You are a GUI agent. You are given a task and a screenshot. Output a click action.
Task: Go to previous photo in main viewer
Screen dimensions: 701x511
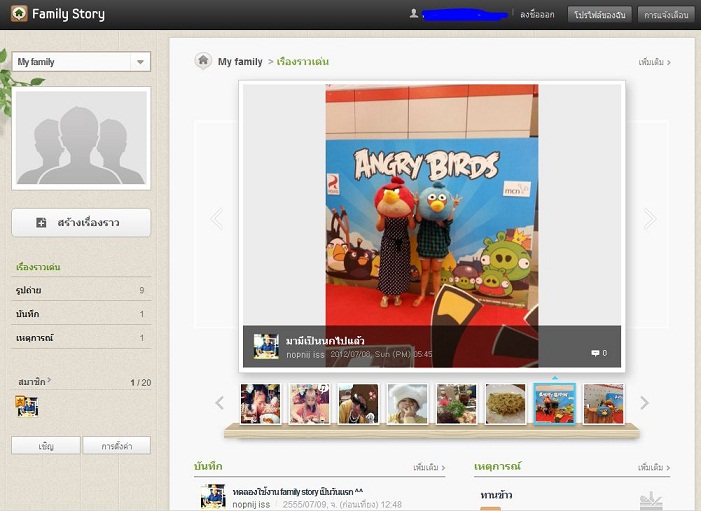pyautogui.click(x=217, y=219)
